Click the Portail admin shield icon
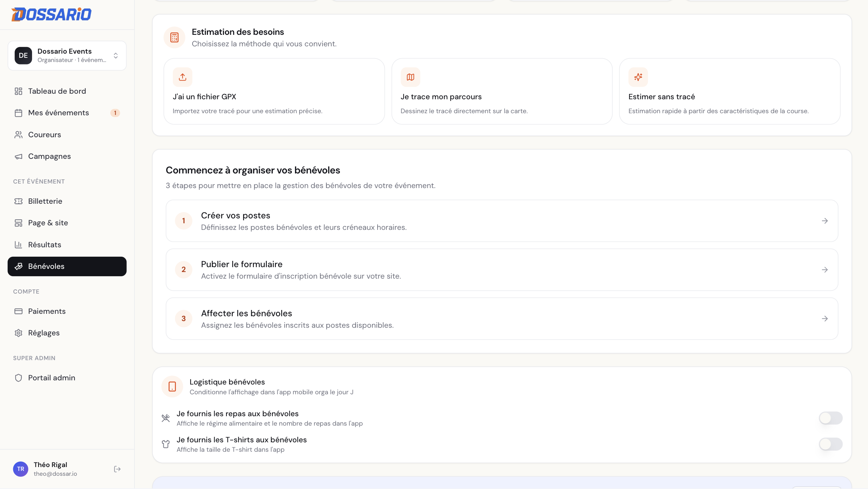Image resolution: width=868 pixels, height=489 pixels. [x=18, y=378]
